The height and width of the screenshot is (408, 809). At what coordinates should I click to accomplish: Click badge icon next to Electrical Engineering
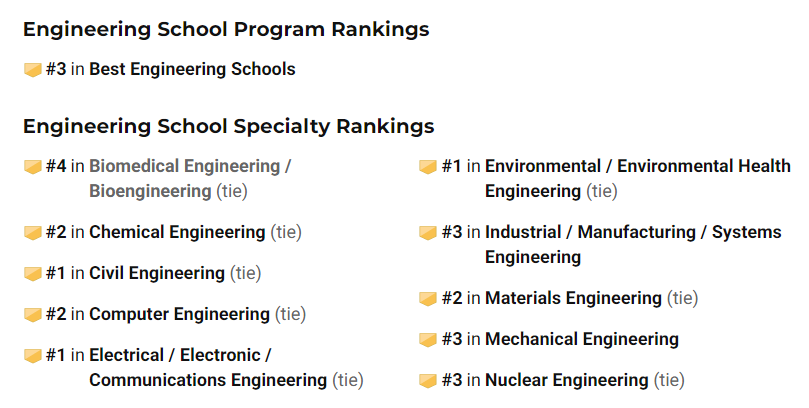tap(32, 356)
